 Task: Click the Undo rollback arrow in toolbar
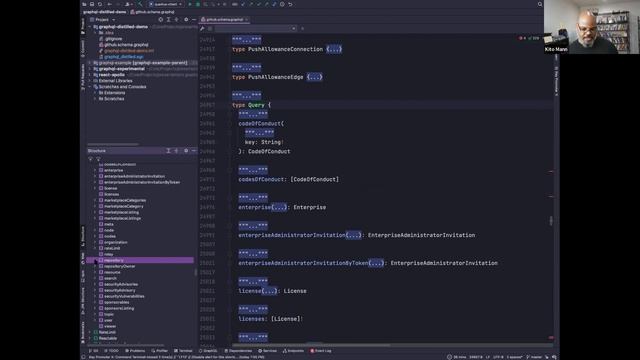click(x=290, y=4)
